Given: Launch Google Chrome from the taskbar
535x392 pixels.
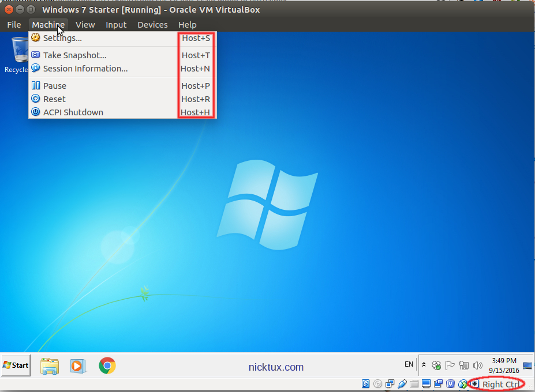Looking at the screenshot, I should tap(107, 365).
